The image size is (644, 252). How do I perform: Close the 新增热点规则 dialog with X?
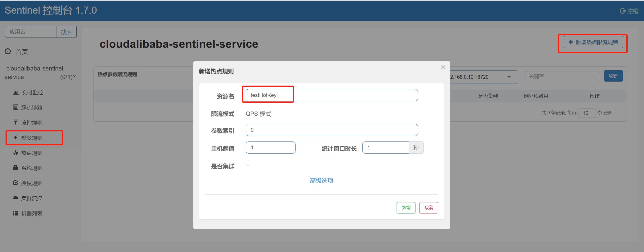[x=443, y=67]
